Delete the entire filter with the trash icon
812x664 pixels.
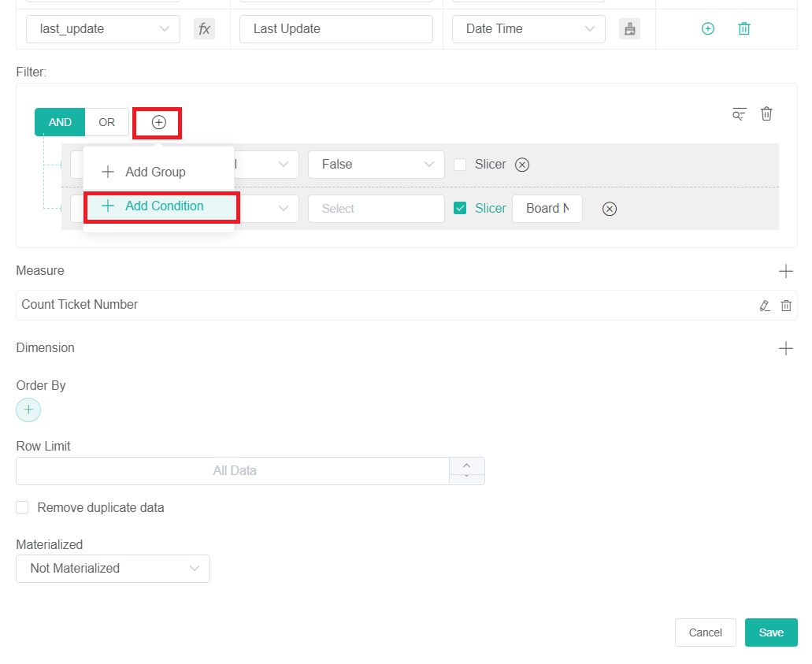point(766,113)
